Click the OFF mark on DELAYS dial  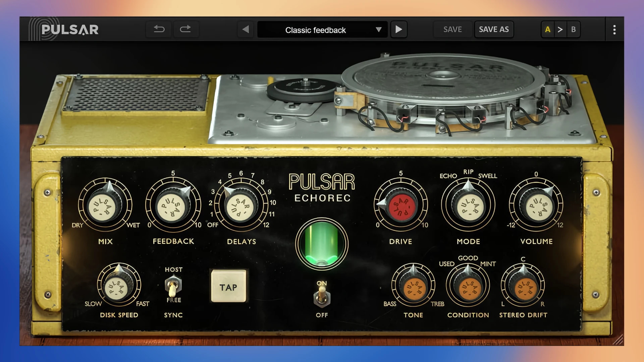coord(213,225)
